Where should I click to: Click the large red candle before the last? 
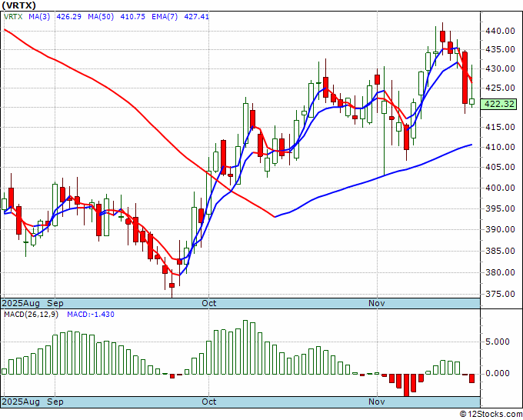[465, 78]
